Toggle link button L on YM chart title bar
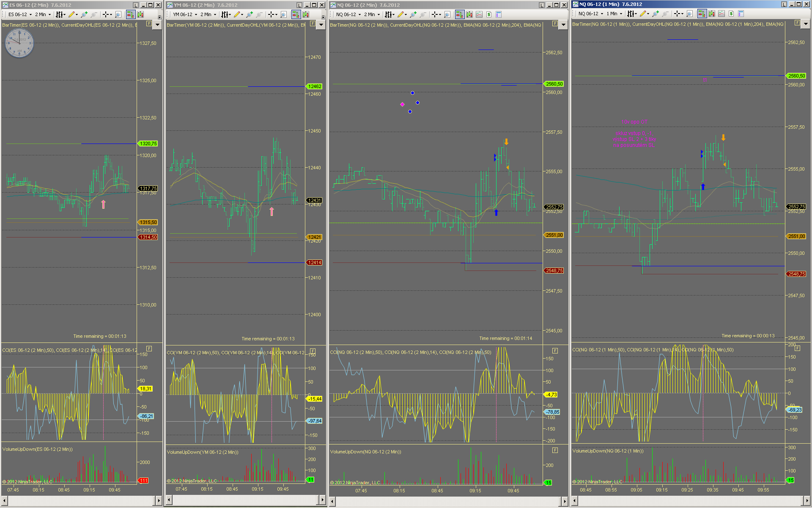The image size is (812, 508). 299,5
